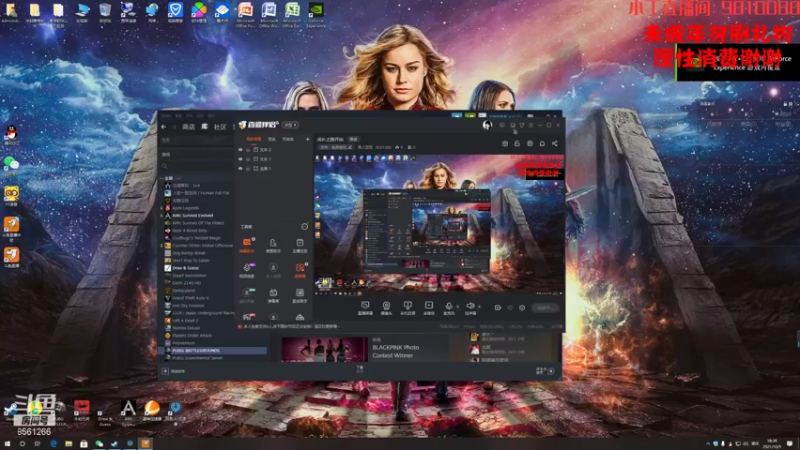
Task: Click Windows Start button
Action: click(x=7, y=444)
